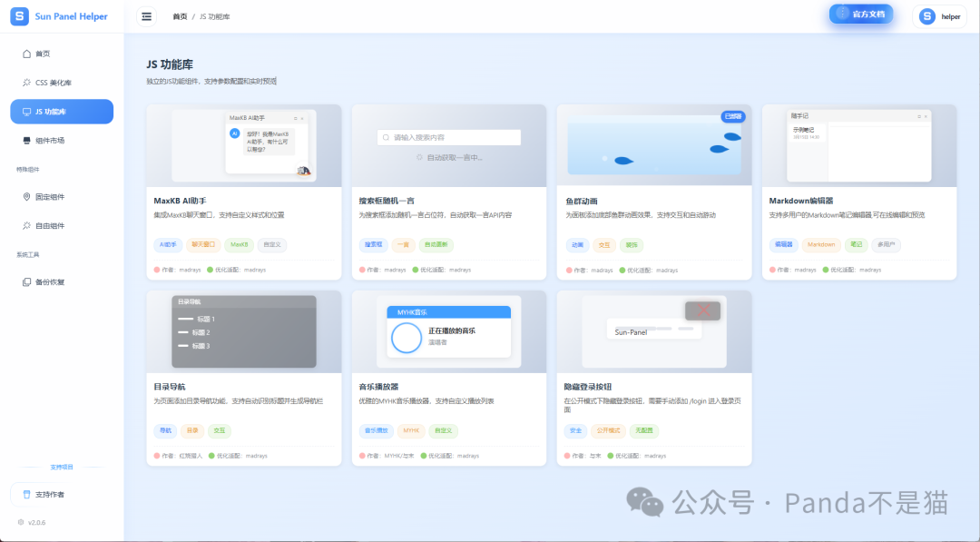Open the 组件市场 sidebar icon
Screen dimensions: 980x542
26,141
